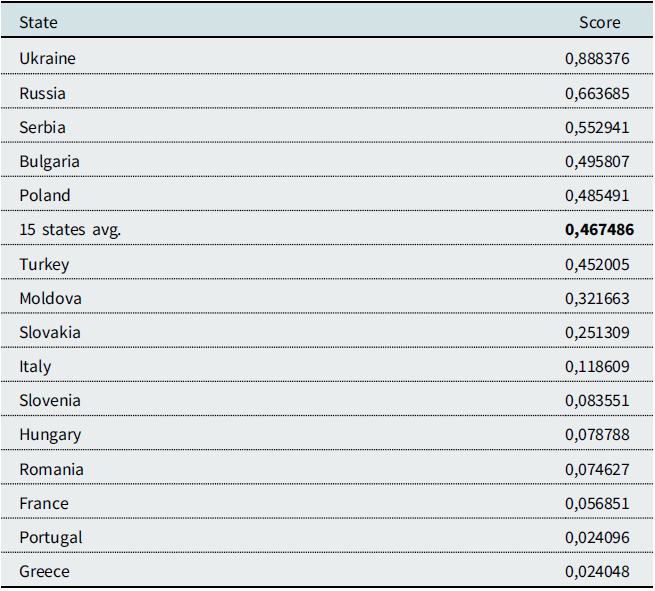
Task: Click Ukraine's score value 0,888376
Action: 598,59
